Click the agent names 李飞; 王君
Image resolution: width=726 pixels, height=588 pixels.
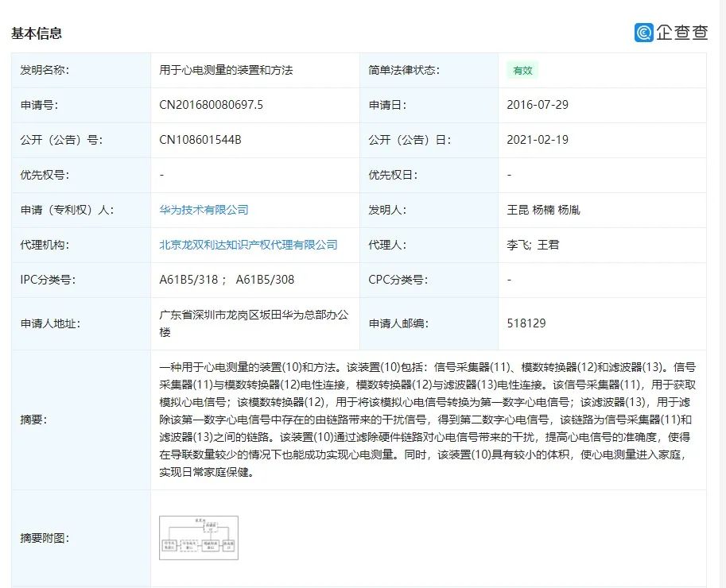[x=533, y=245]
